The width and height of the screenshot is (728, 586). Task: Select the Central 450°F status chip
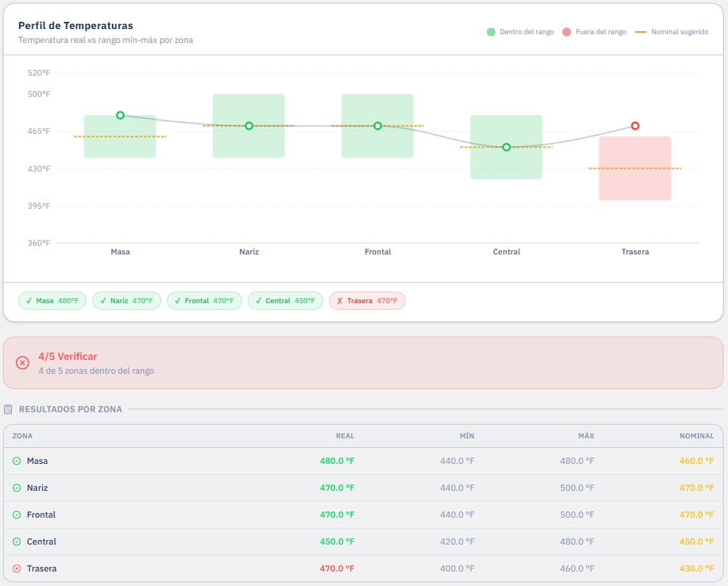click(286, 301)
